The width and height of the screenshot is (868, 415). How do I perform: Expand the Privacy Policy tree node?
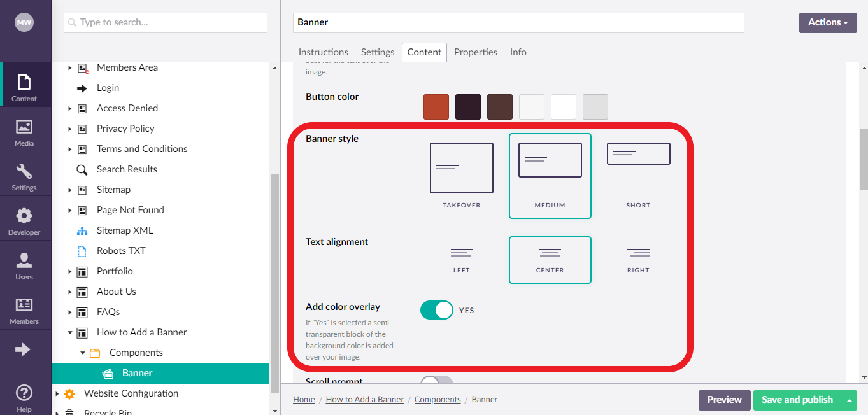pos(70,129)
